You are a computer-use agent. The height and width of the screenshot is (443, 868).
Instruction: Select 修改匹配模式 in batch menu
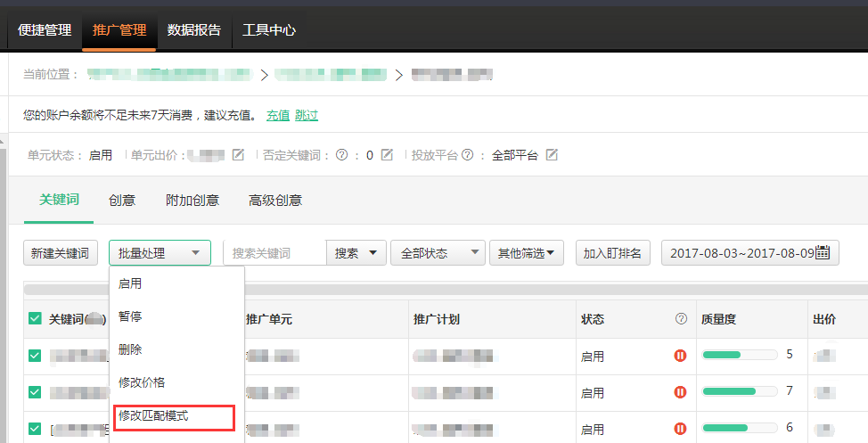click(x=175, y=417)
